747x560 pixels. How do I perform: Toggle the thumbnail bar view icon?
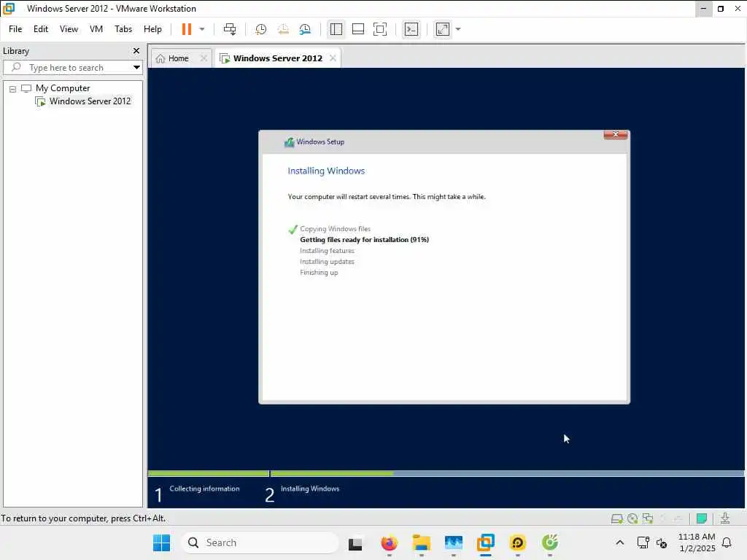(357, 29)
